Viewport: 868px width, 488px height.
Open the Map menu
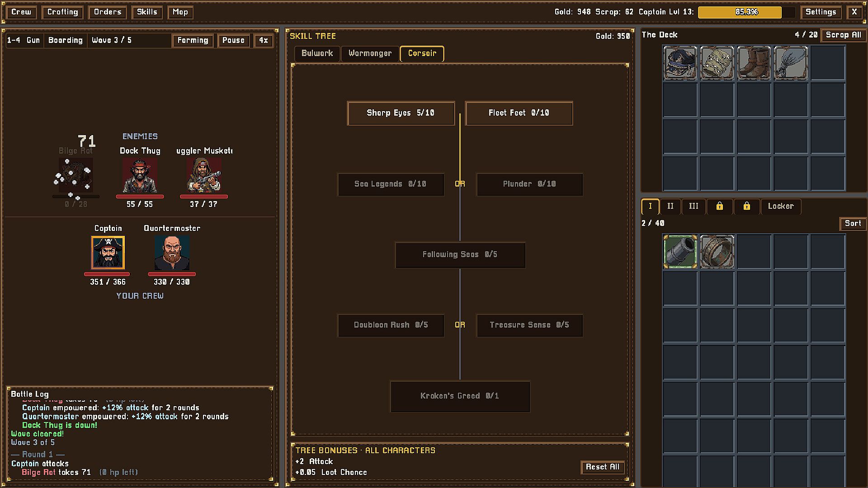click(x=180, y=12)
